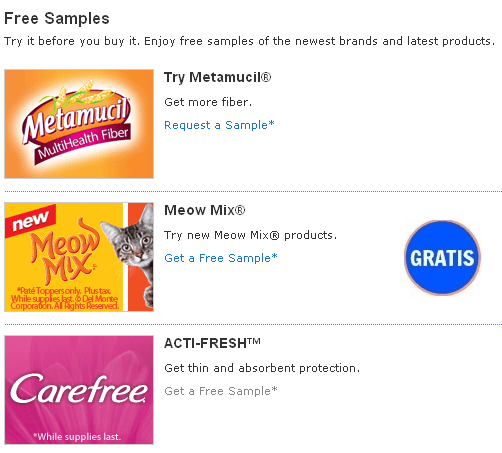Click the red new ribbon on Meow Mix ad

[x=30, y=221]
